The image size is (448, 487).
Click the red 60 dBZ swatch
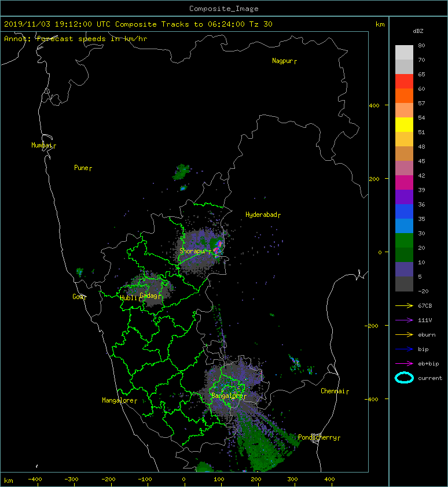[404, 81]
